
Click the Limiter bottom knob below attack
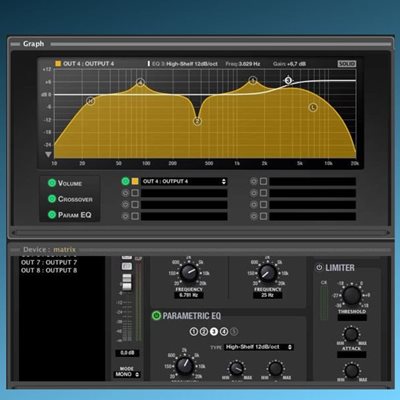tap(351, 371)
